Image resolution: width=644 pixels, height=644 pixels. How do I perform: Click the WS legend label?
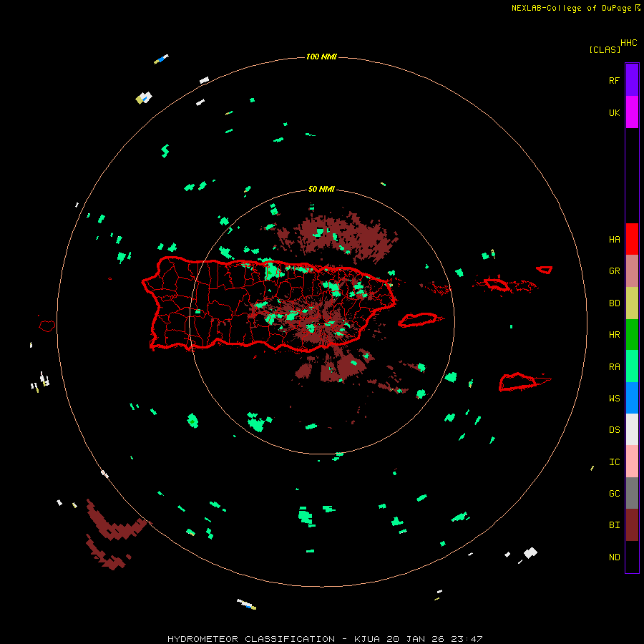point(614,399)
